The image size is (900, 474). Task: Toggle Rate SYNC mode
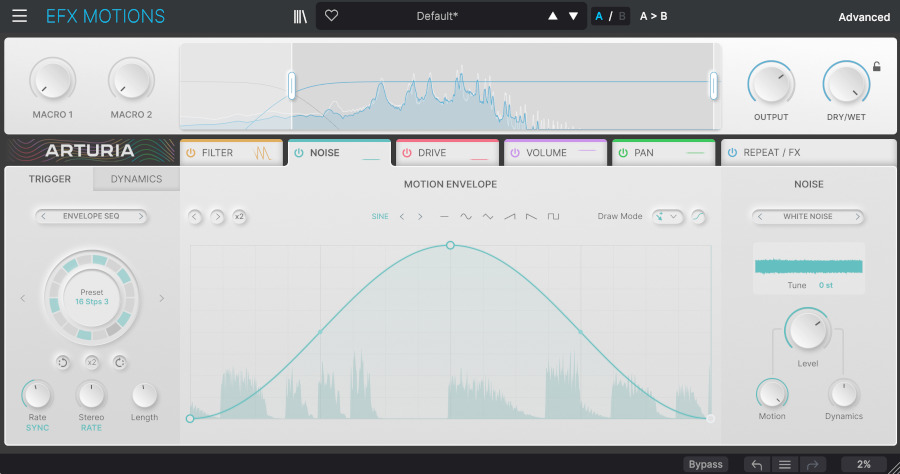tap(37, 428)
